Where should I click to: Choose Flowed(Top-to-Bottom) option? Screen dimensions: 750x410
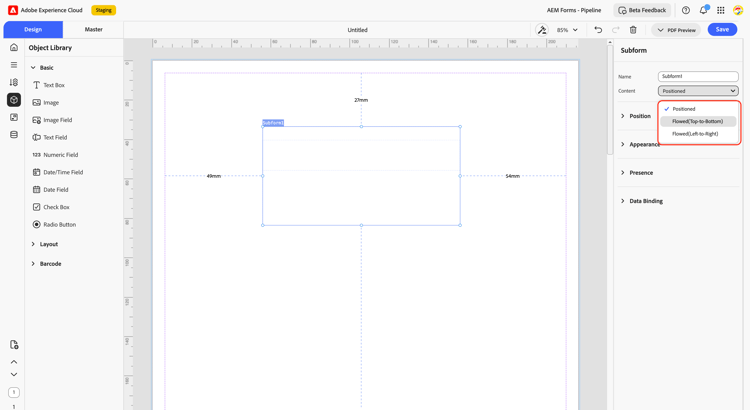tap(698, 122)
